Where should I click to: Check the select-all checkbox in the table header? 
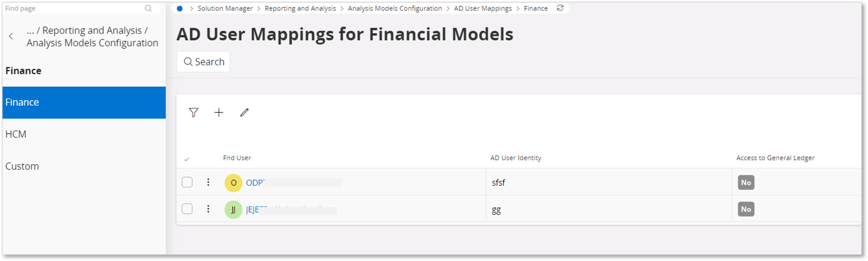[187, 158]
